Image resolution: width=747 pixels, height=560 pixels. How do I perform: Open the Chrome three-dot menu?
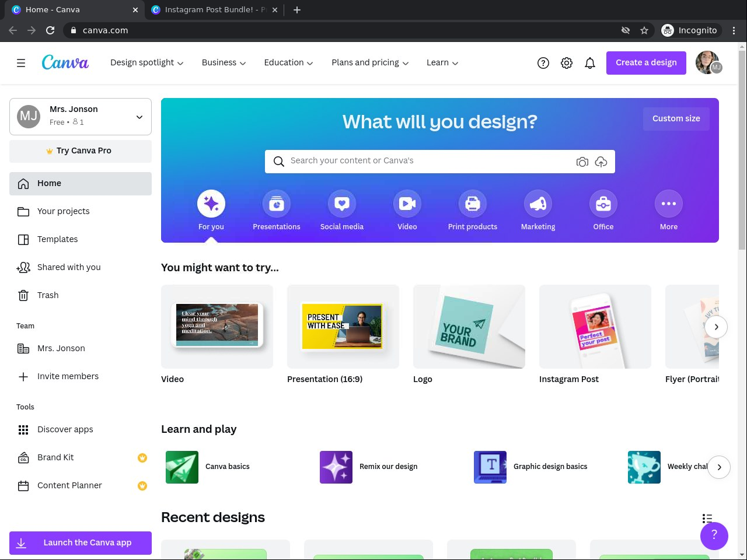[x=734, y=30]
